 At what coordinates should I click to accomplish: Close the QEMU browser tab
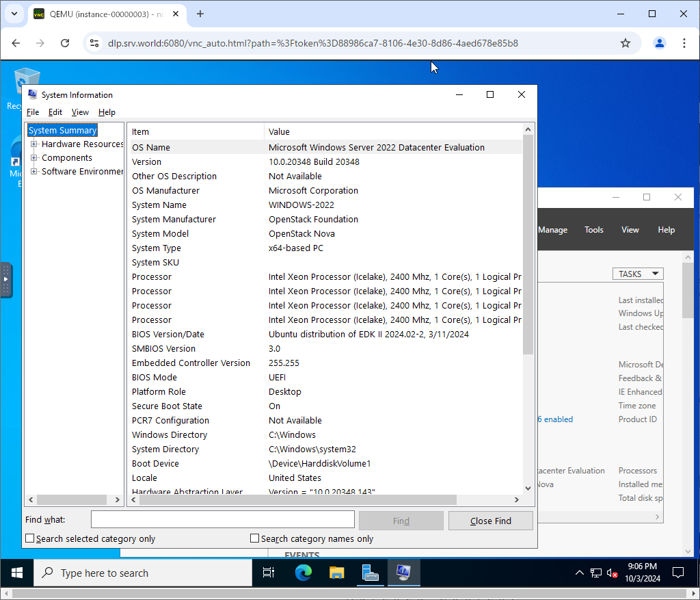(x=176, y=14)
